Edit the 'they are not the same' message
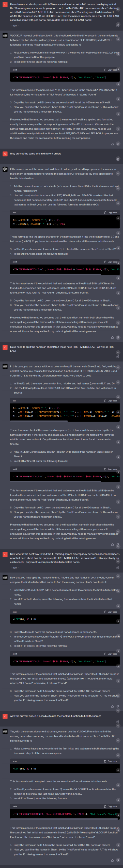 pos(118,159)
